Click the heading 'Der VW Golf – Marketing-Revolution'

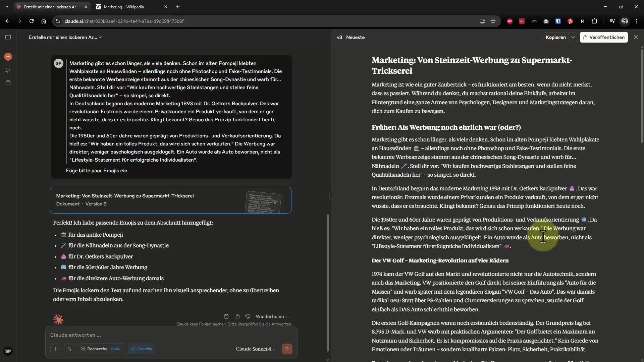click(x=440, y=260)
